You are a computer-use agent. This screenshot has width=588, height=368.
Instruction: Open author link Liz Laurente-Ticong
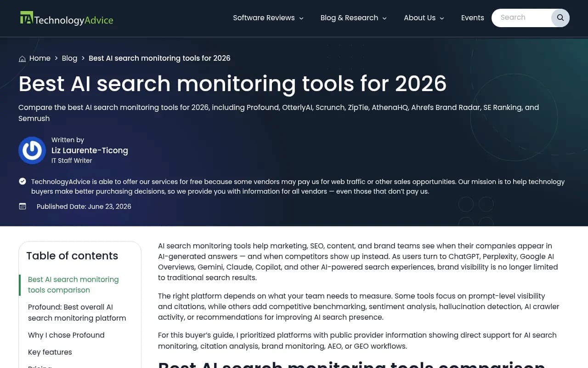pos(90,150)
